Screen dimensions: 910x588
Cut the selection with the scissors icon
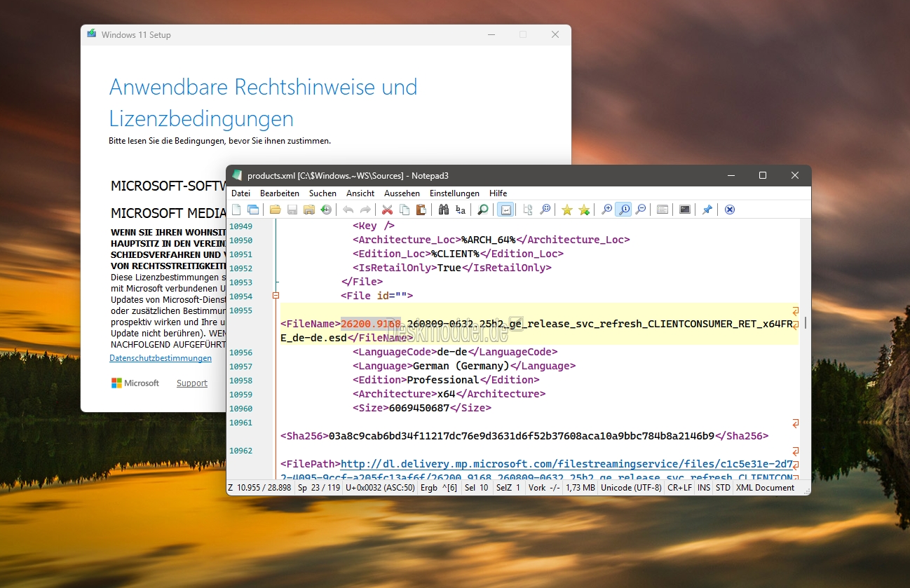tap(387, 210)
